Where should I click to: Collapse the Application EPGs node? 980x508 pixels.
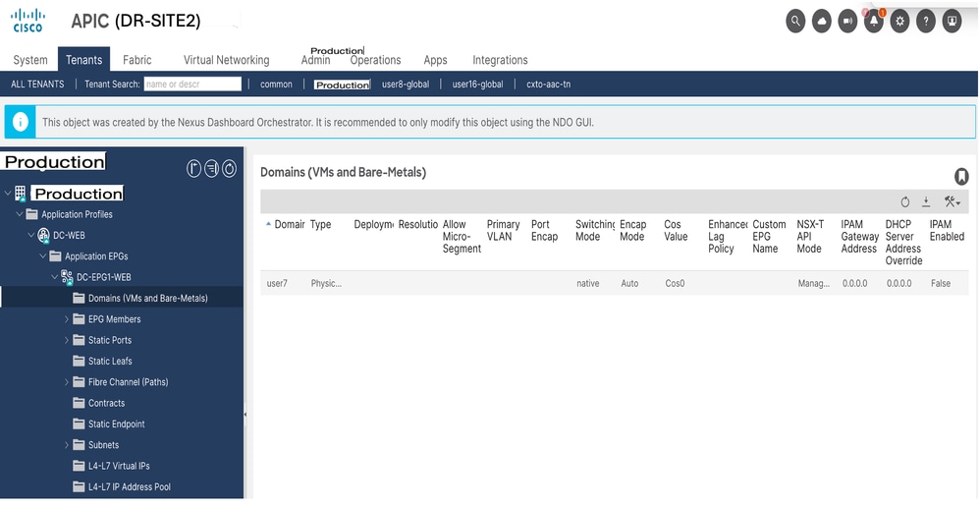pos(43,256)
